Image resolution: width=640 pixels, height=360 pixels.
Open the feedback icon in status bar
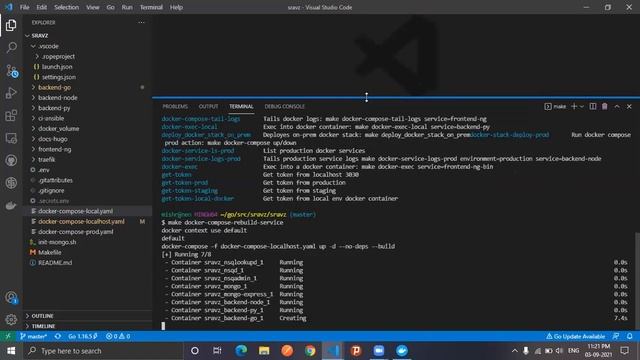click(616, 336)
